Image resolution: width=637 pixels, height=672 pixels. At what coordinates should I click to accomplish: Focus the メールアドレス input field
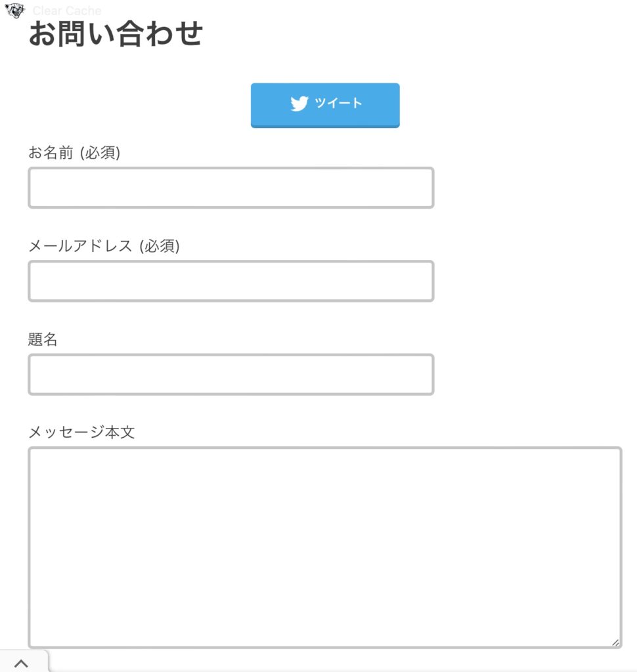[231, 281]
